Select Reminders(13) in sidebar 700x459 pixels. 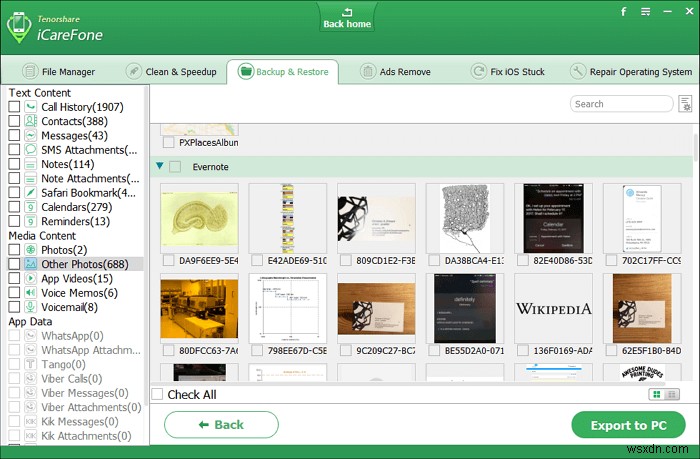[75, 221]
